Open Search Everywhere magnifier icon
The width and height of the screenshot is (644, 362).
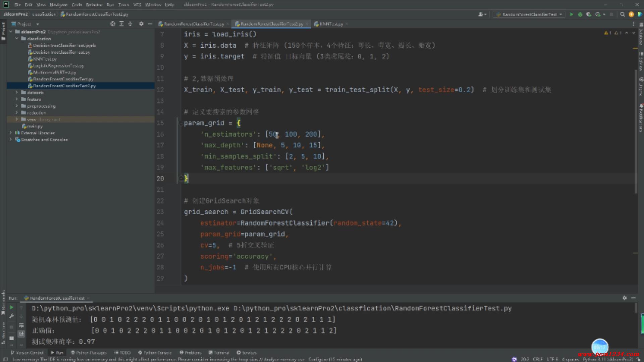pos(623,14)
